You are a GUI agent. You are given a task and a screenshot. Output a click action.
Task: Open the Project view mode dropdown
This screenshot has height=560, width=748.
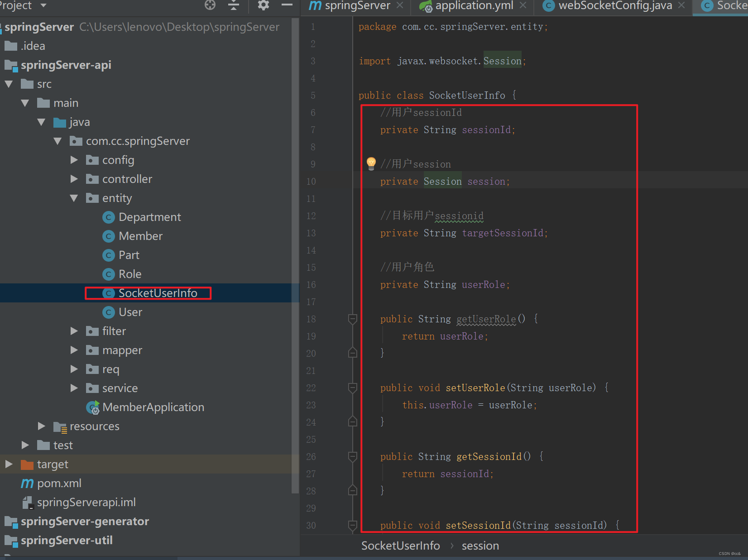[43, 6]
